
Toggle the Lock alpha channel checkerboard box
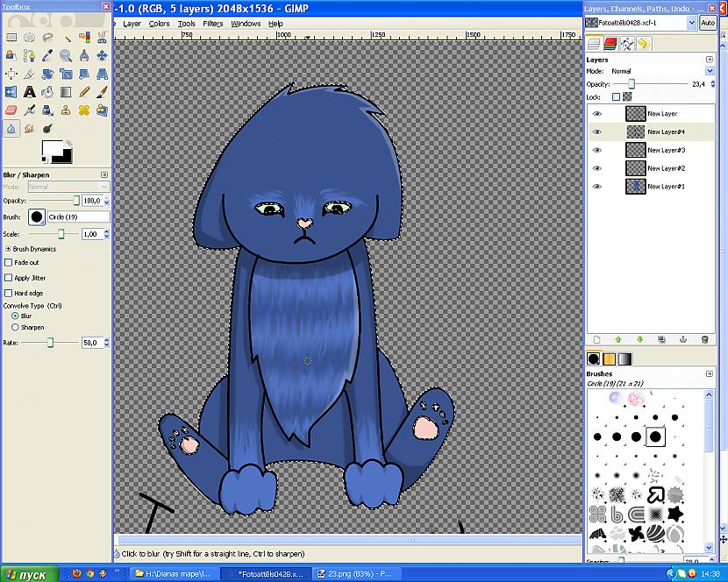[x=627, y=97]
